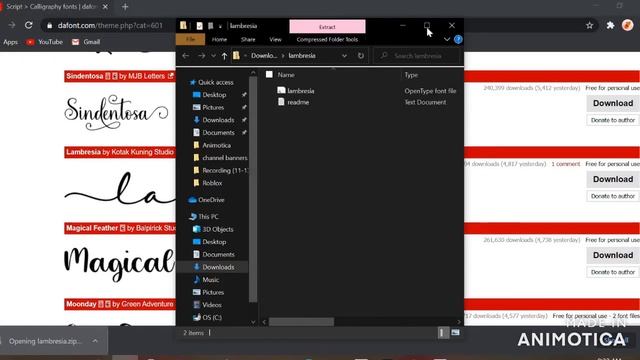Donate to author of Sindentosa

pyautogui.click(x=613, y=120)
